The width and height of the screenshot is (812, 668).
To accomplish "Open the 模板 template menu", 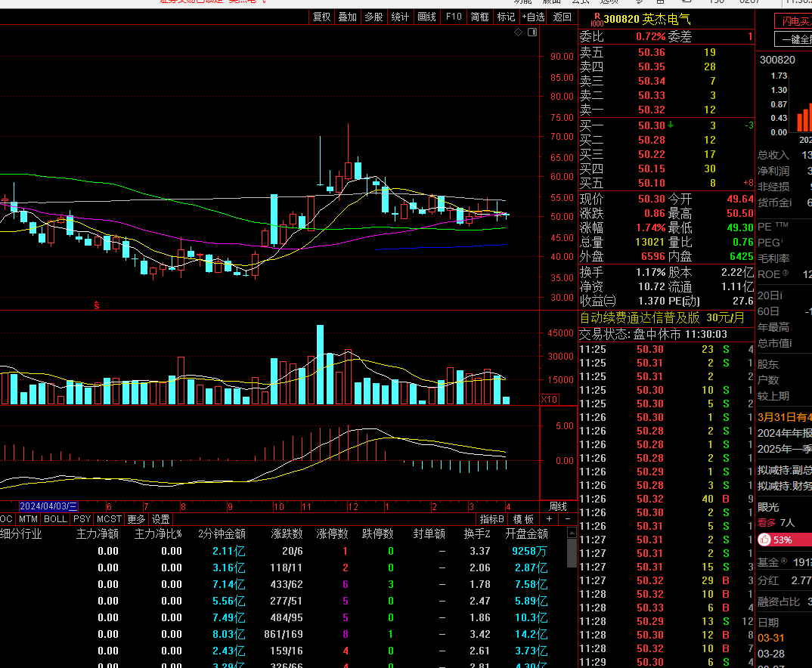I will coord(523,519).
